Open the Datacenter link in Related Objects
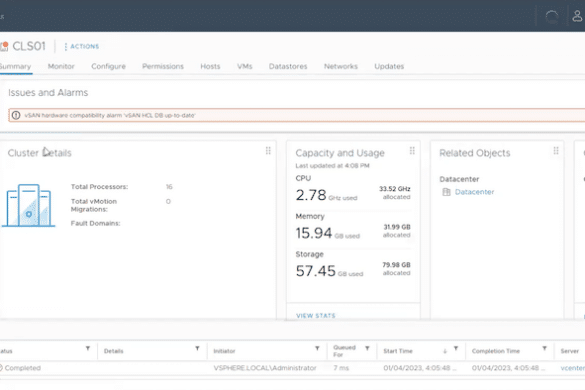Image resolution: width=585 pixels, height=390 pixels. (x=474, y=192)
